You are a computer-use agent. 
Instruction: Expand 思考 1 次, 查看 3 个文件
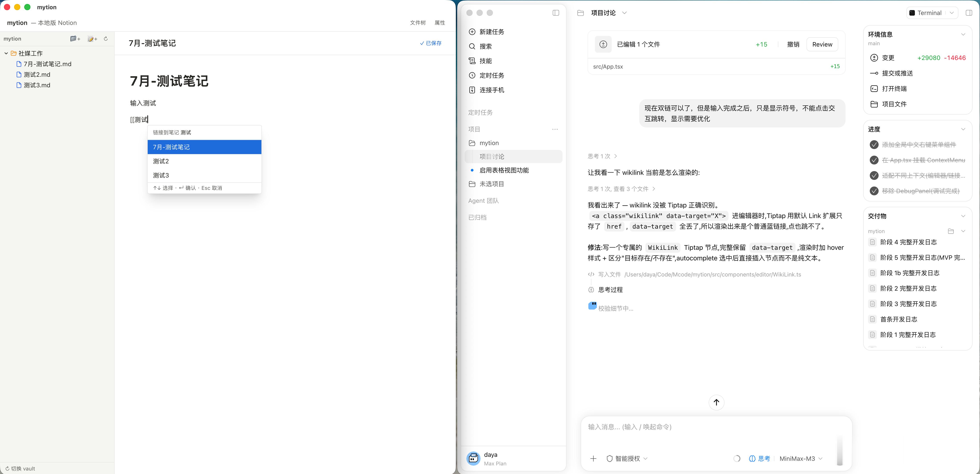click(x=621, y=189)
